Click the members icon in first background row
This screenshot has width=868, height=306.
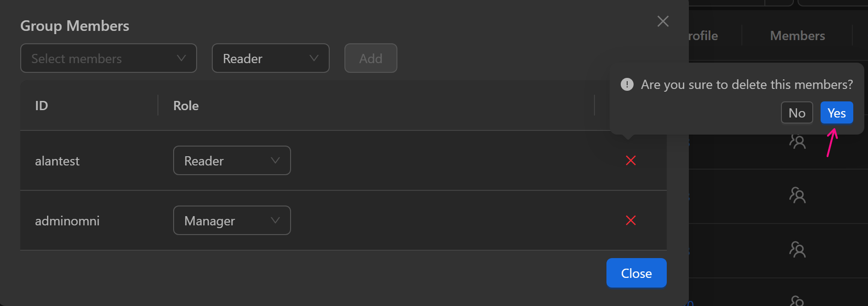pos(797,141)
